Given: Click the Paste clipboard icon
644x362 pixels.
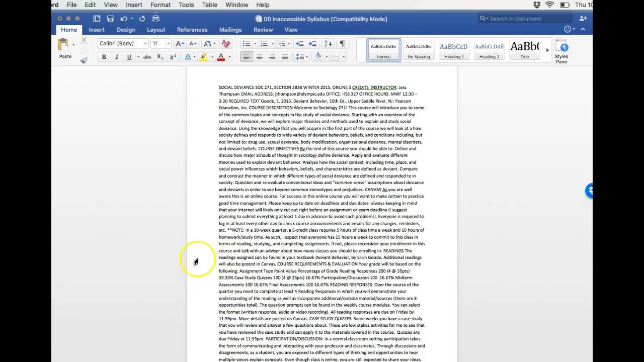Looking at the screenshot, I should coord(64,45).
